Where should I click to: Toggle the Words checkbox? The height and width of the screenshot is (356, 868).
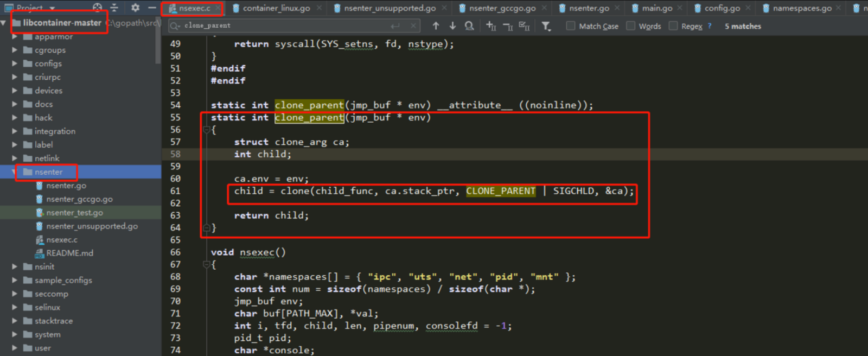coord(630,26)
